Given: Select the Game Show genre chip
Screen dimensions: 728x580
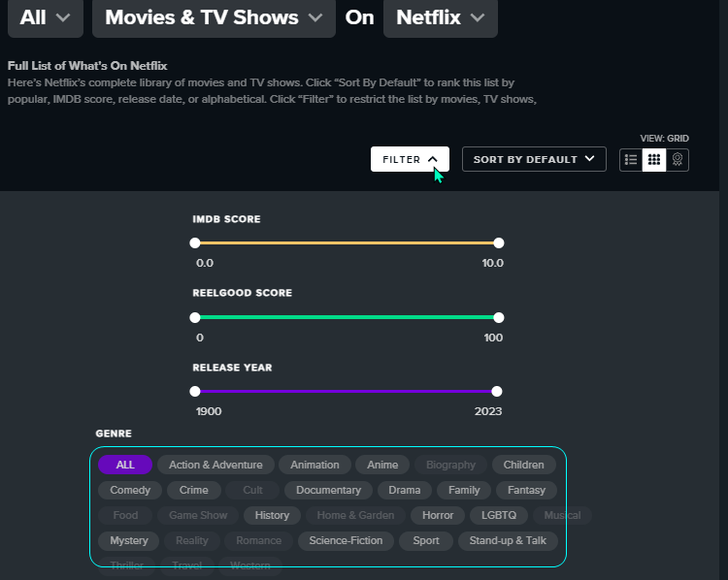Looking at the screenshot, I should [198, 515].
